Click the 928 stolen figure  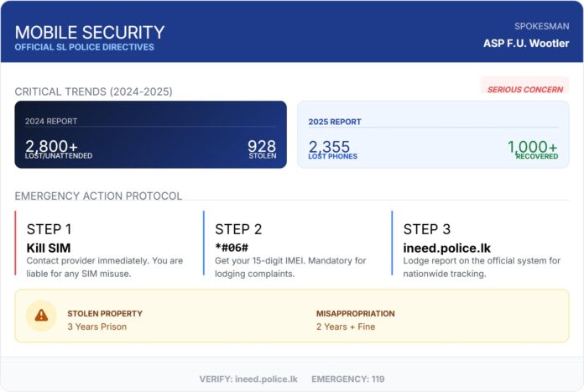(262, 146)
